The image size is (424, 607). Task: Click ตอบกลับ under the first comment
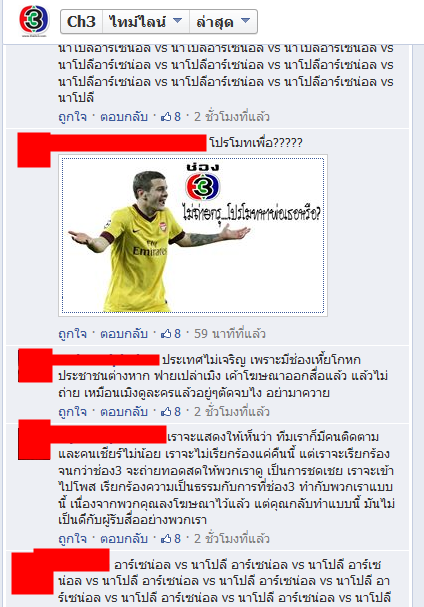[x=124, y=117]
